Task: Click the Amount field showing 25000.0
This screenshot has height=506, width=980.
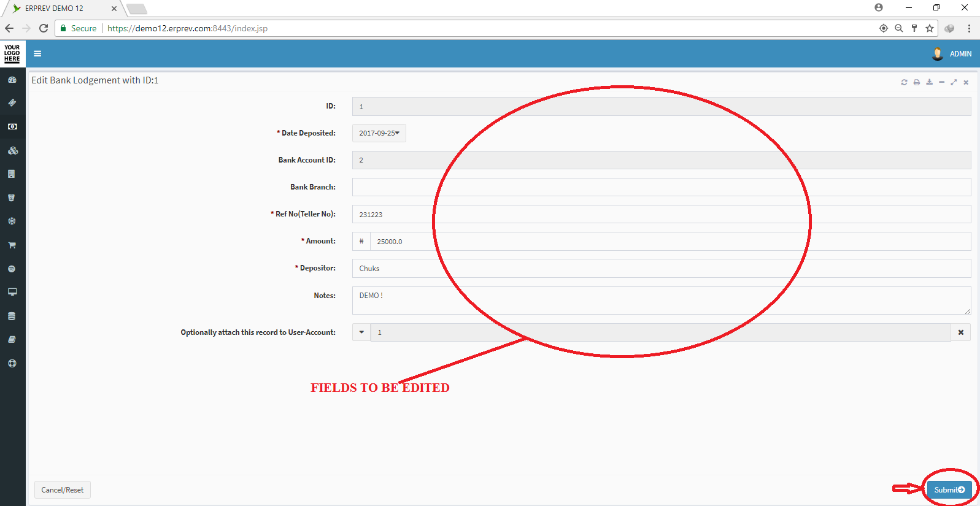Action: pyautogui.click(x=671, y=241)
